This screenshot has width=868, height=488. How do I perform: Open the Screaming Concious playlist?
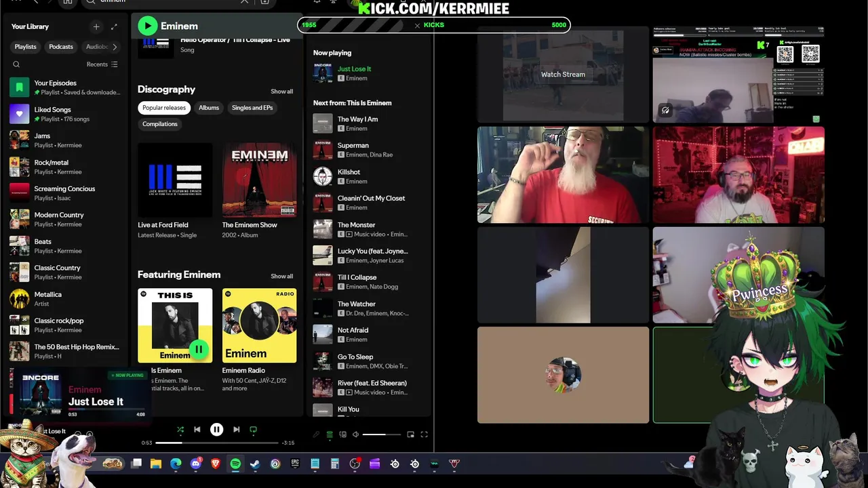coord(65,193)
